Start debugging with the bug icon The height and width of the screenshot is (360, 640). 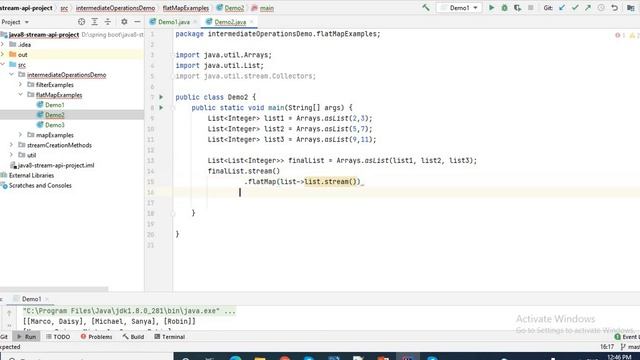(504, 8)
